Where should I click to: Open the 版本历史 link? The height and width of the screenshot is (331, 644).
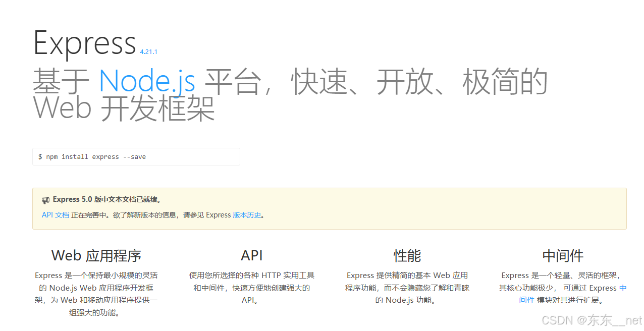pyautogui.click(x=247, y=215)
